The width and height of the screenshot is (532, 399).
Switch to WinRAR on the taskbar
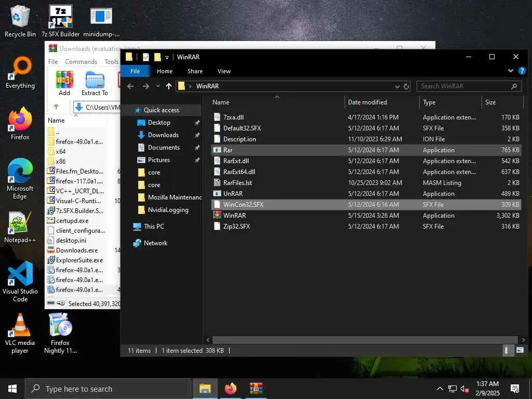[x=256, y=389]
